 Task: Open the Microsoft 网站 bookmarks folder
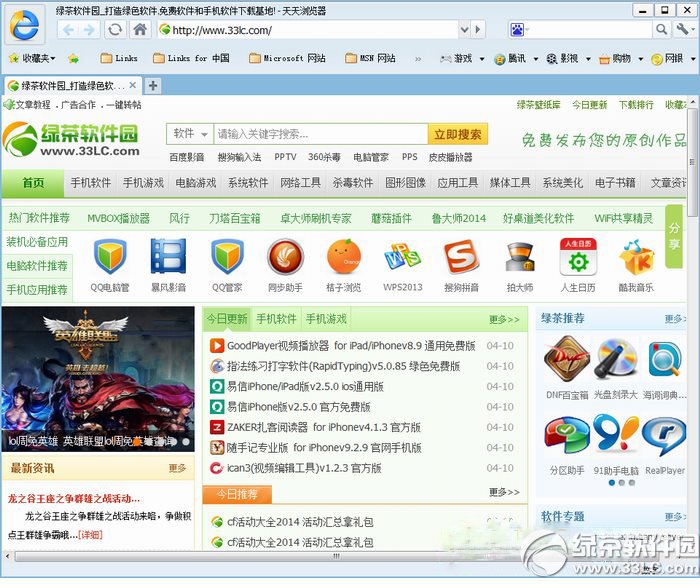point(288,58)
